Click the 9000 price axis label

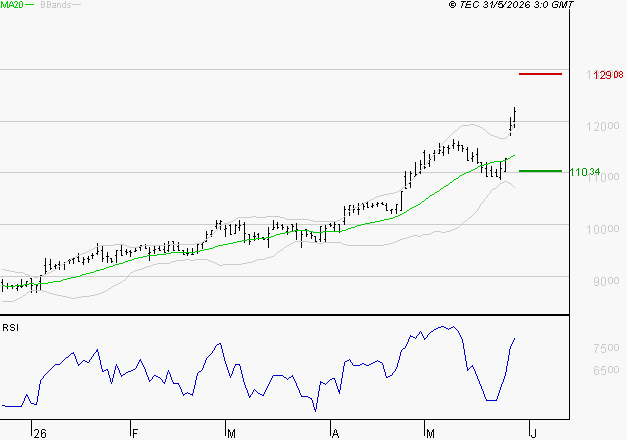click(x=606, y=281)
